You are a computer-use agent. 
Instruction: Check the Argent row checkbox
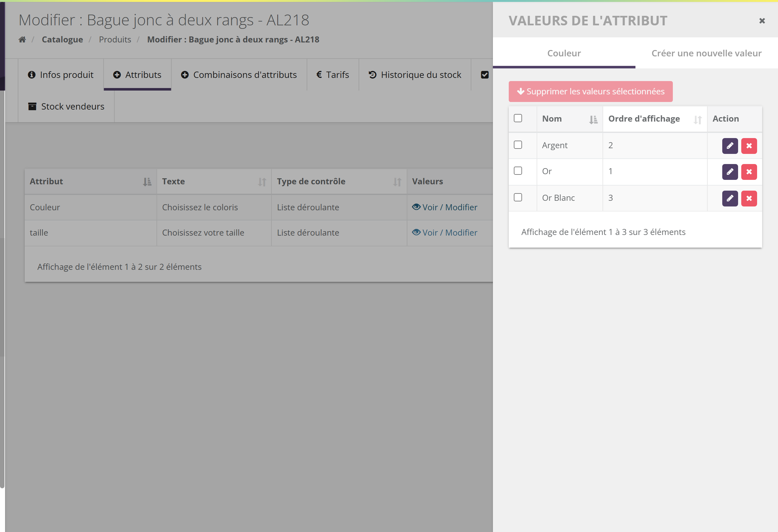click(x=518, y=145)
